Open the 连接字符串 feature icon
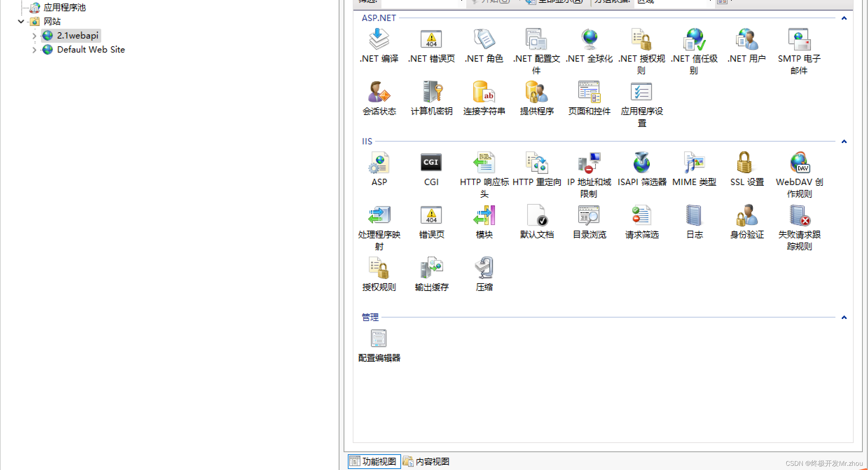The height and width of the screenshot is (470, 868). 484,92
